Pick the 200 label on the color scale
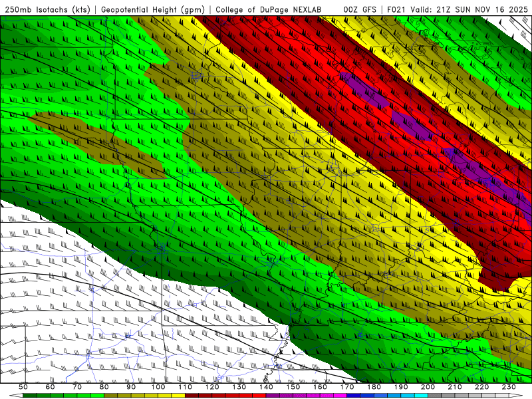 [428, 387]
